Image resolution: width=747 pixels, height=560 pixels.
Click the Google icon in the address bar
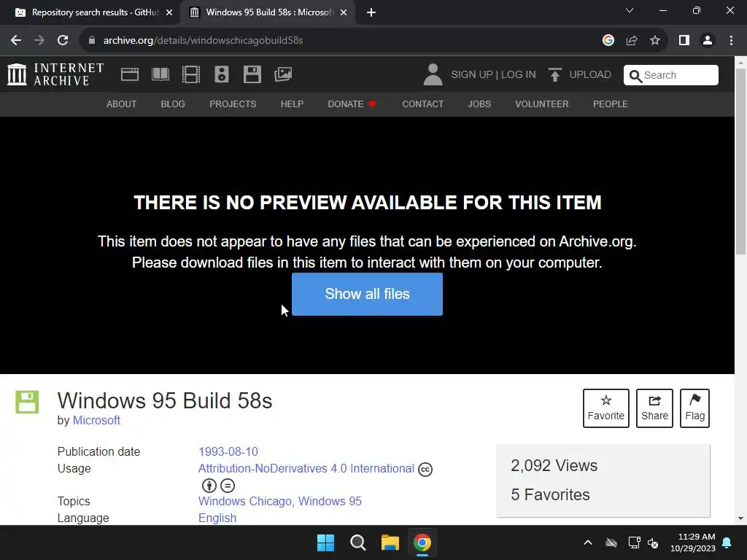[x=608, y=41]
